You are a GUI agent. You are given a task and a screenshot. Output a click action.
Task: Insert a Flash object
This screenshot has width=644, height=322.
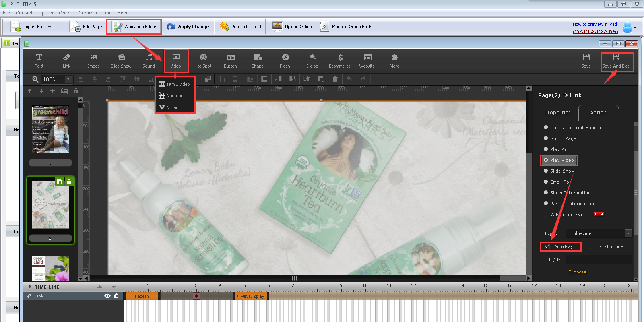[285, 61]
